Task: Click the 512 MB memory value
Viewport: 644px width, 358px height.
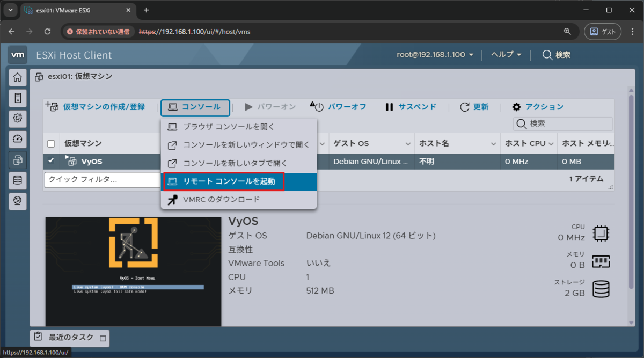Action: (x=320, y=291)
